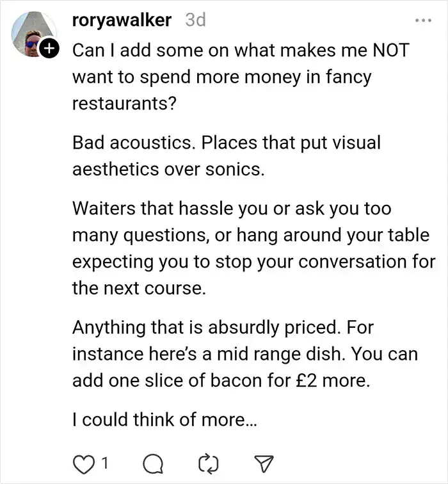Click the opening question paragraph about fancy restaurants

click(x=240, y=77)
